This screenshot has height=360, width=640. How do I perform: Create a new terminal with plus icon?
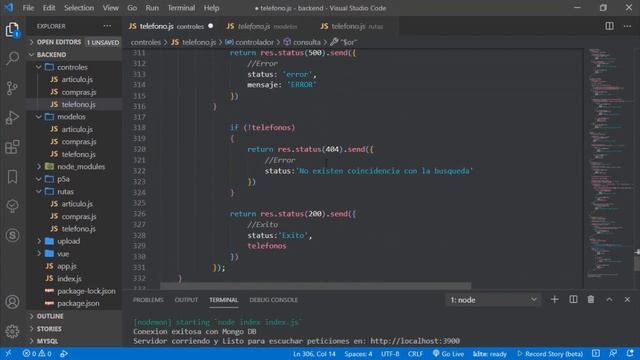click(x=554, y=300)
